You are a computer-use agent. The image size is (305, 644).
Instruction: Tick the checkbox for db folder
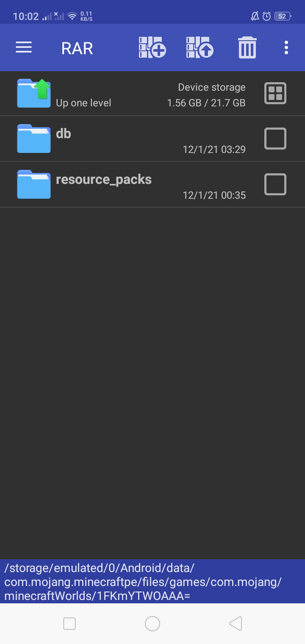275,139
